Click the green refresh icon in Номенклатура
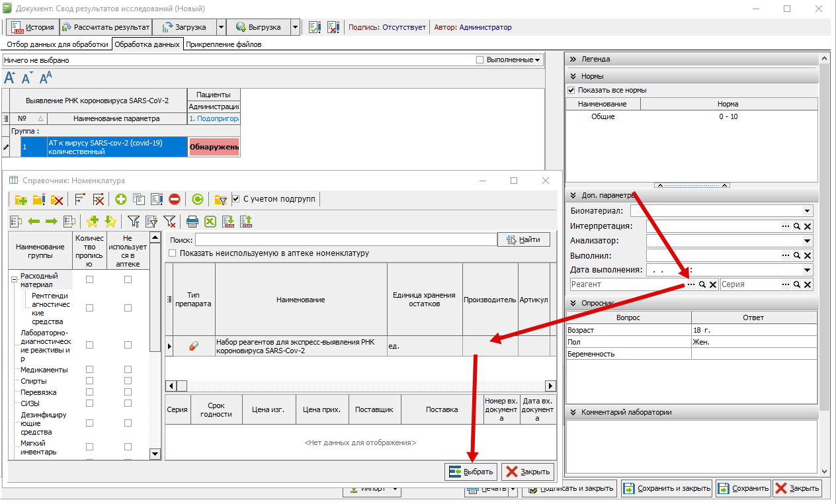This screenshot has width=836, height=504. [x=197, y=199]
